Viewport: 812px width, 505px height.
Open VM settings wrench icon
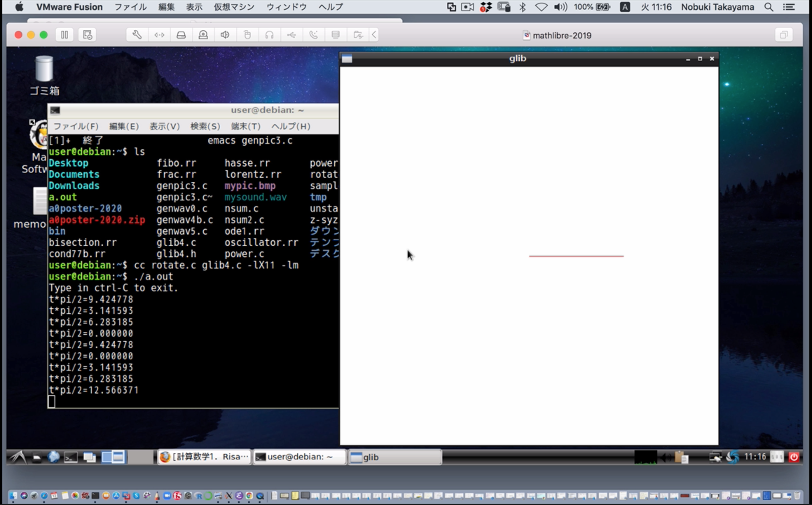point(137,35)
